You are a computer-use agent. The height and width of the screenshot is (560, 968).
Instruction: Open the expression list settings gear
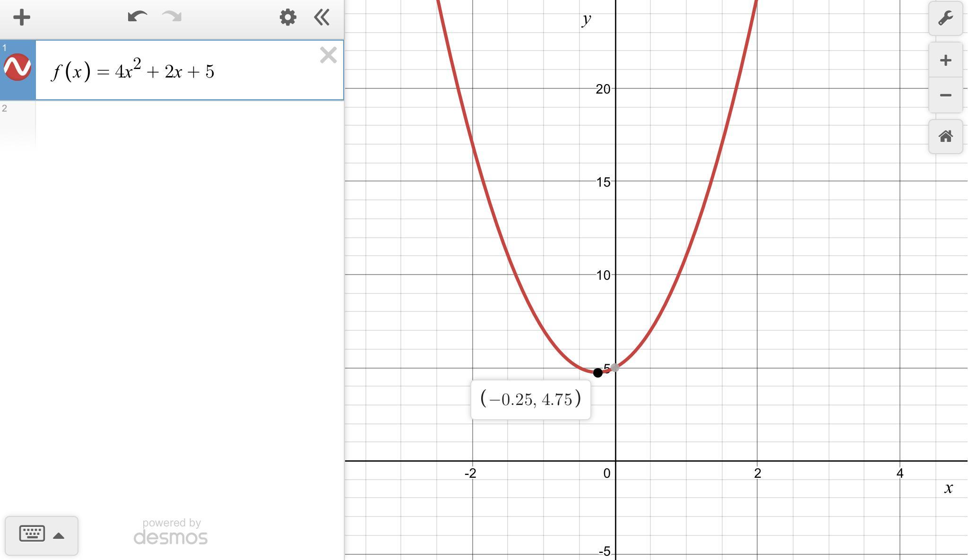coord(288,18)
